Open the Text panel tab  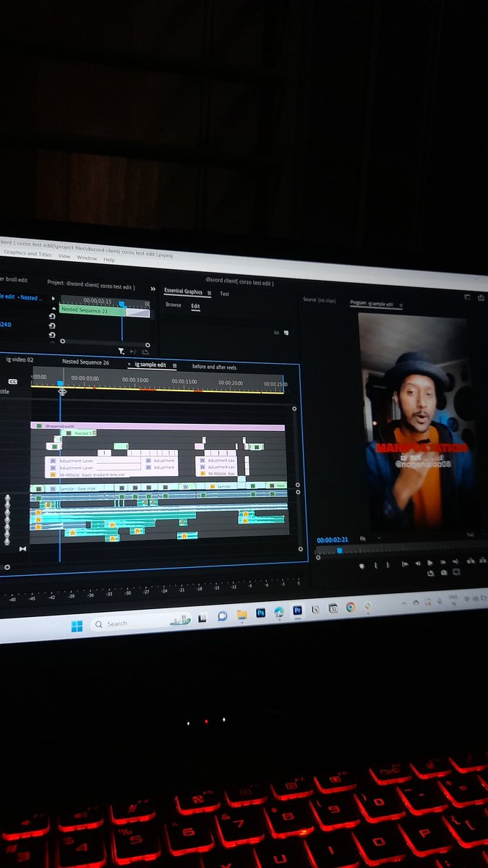(225, 294)
